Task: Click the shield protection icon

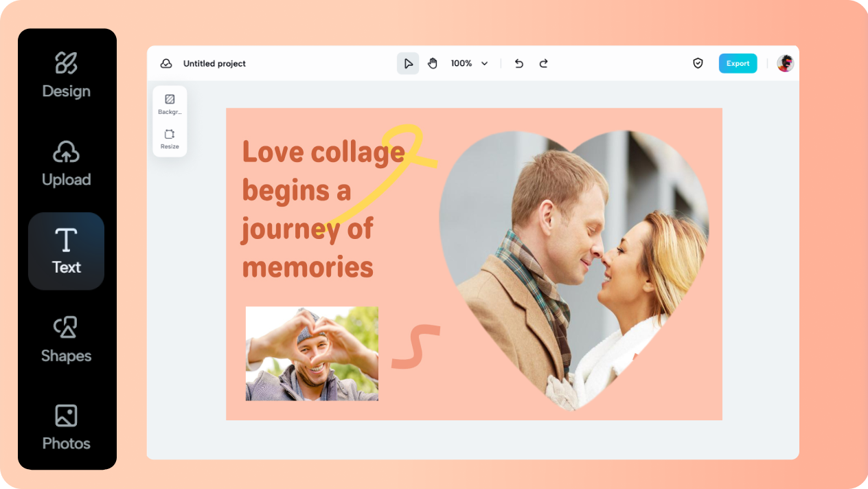Action: [698, 62]
